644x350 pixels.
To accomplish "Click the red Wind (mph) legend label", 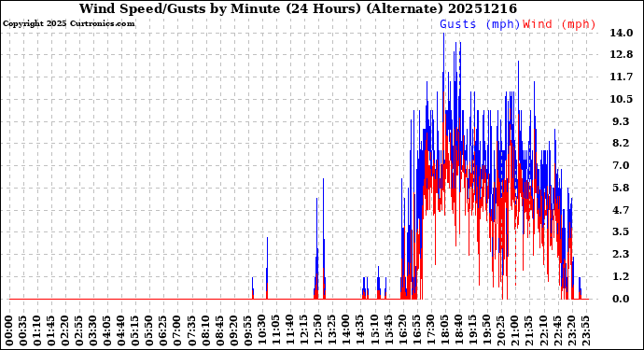I will pyautogui.click(x=559, y=24).
